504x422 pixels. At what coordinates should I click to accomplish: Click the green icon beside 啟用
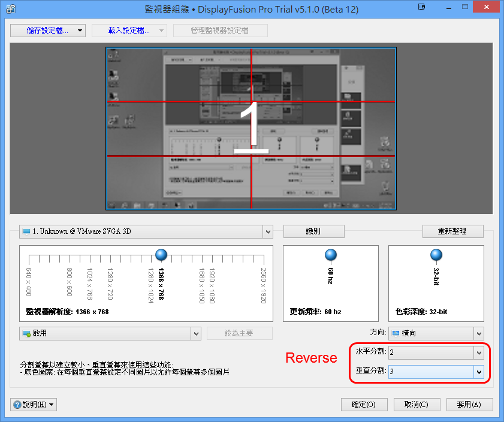click(27, 333)
